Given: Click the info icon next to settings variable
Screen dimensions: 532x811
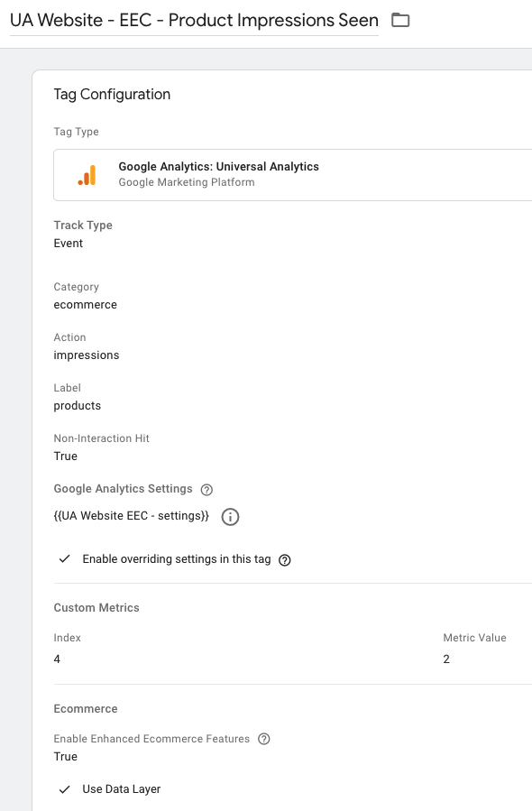Looking at the screenshot, I should pos(230,517).
